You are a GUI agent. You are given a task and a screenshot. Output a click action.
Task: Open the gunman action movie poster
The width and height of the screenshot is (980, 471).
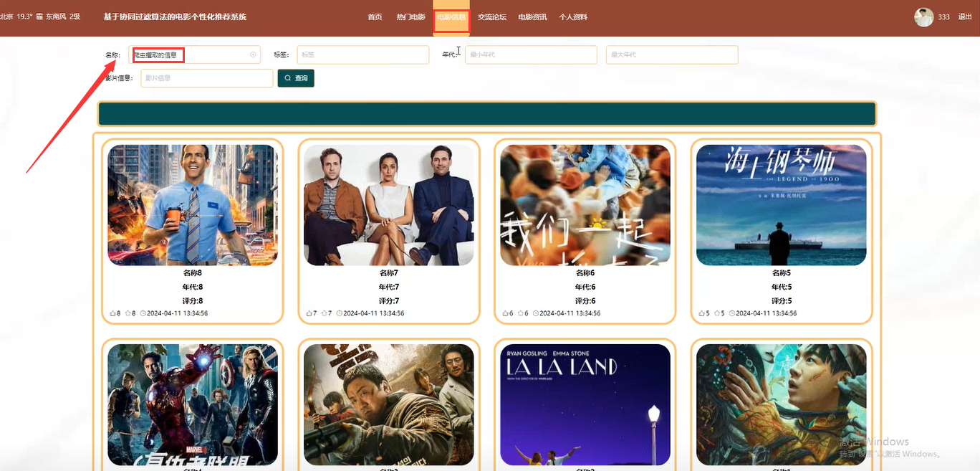coord(389,404)
